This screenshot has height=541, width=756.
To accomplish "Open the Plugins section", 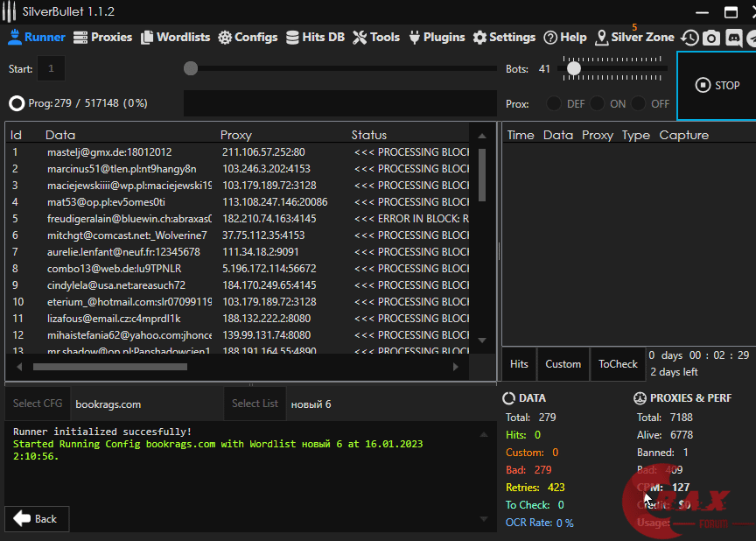I will point(436,38).
